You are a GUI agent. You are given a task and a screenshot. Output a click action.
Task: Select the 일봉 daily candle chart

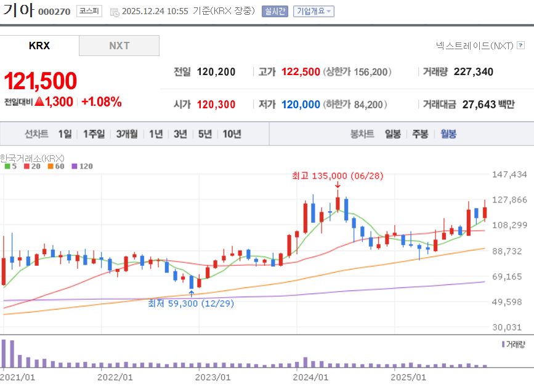pyautogui.click(x=393, y=134)
